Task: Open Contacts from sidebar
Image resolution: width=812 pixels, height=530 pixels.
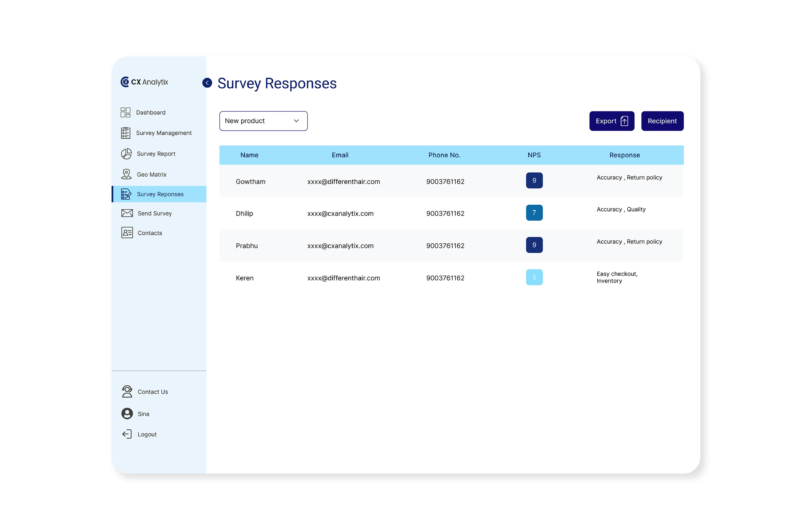Action: pos(150,233)
